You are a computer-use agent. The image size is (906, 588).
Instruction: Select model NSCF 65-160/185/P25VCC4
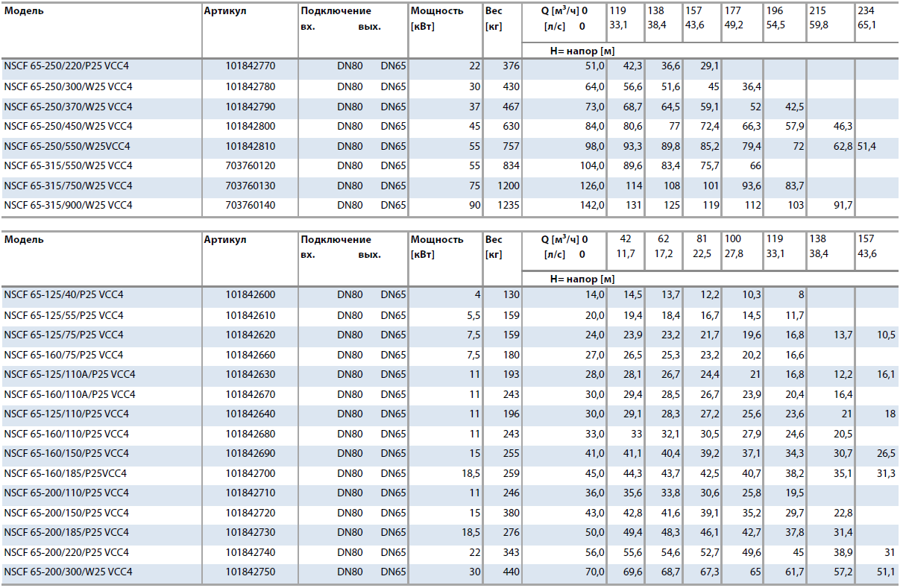[66, 473]
